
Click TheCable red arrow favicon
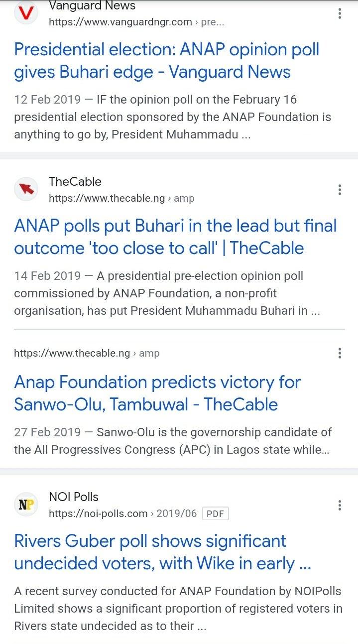(26, 189)
